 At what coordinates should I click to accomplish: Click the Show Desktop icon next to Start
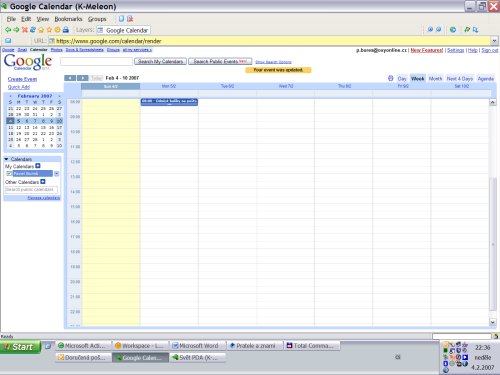tap(48, 346)
